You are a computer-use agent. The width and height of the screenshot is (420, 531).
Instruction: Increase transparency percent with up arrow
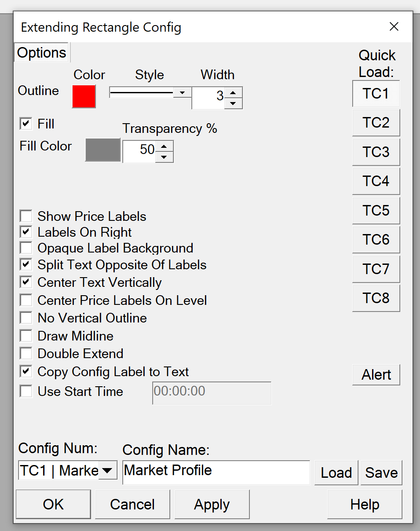coord(164,146)
